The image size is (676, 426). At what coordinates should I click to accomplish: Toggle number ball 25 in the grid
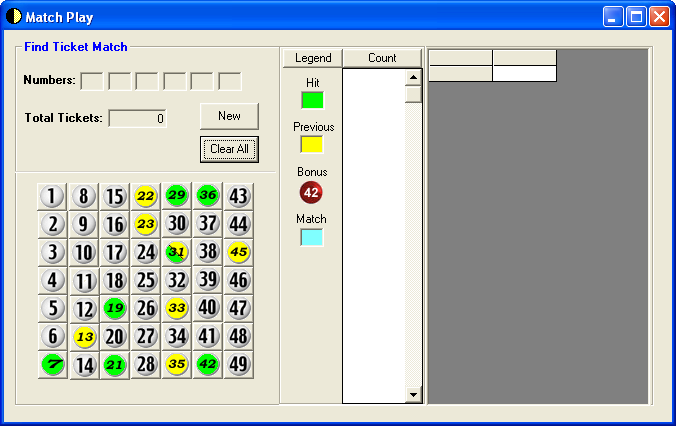point(146,280)
